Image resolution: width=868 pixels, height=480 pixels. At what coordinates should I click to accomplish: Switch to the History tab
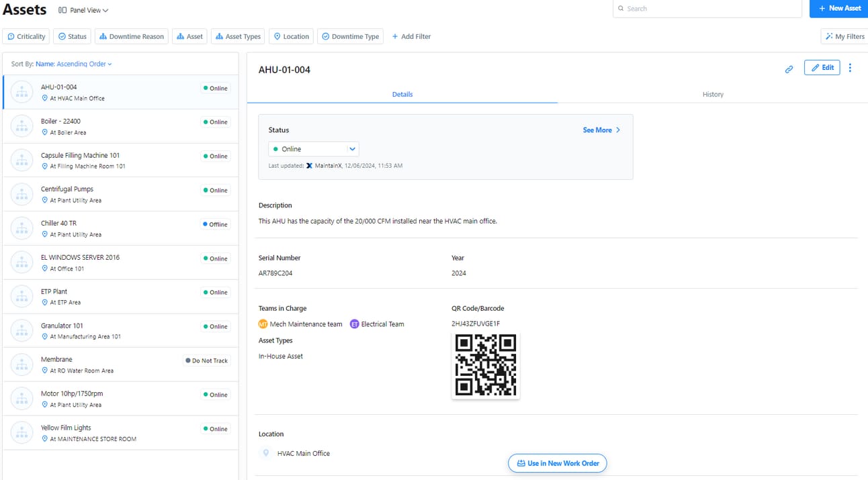pyautogui.click(x=713, y=95)
